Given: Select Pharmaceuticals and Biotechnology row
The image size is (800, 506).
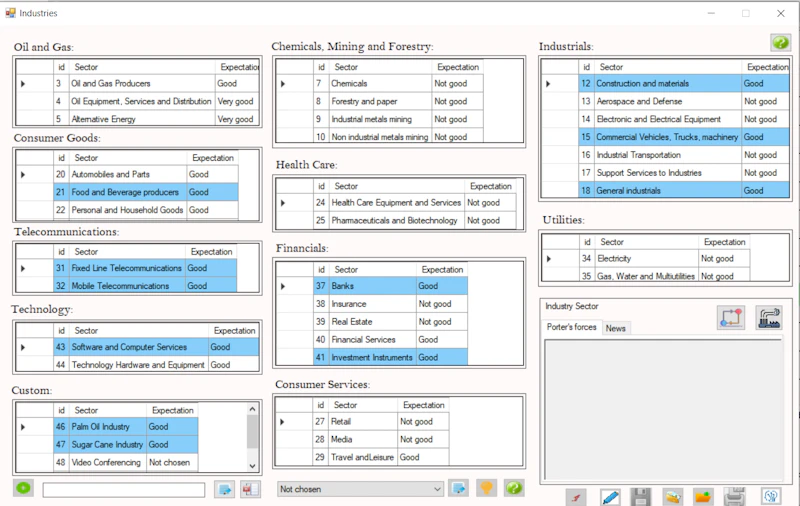Looking at the screenshot, I should click(396, 221).
